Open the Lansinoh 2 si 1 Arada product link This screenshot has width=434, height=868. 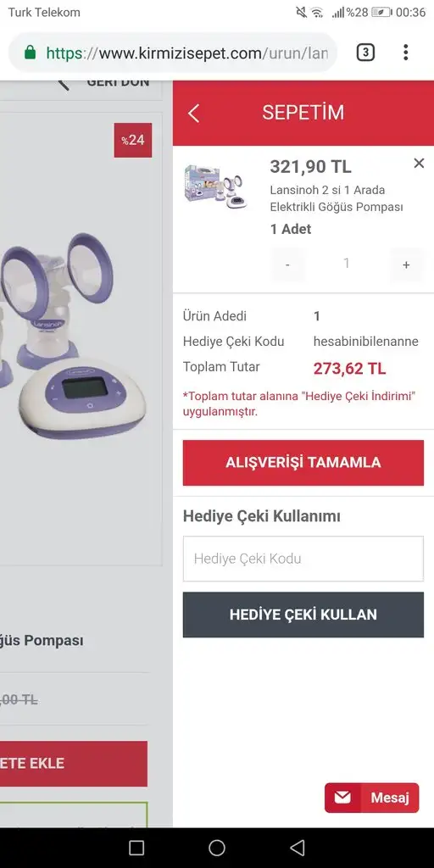336,198
